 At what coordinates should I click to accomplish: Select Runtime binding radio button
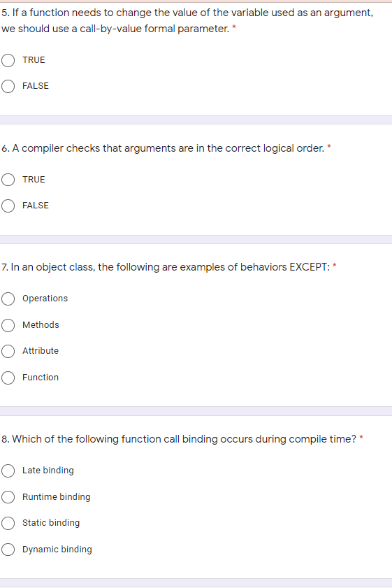coord(8,497)
